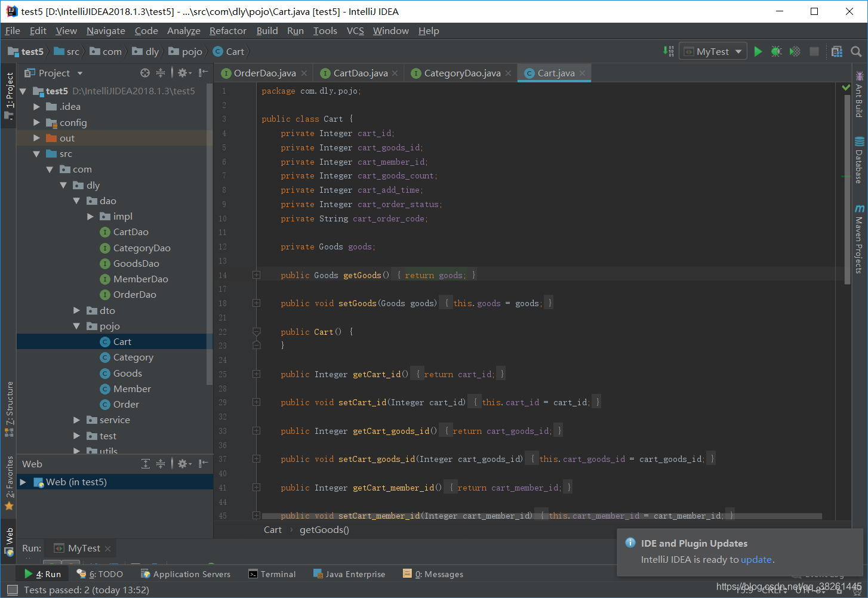Image resolution: width=868 pixels, height=598 pixels.
Task: Collapse all nodes in the Project tree
Action: coord(160,72)
